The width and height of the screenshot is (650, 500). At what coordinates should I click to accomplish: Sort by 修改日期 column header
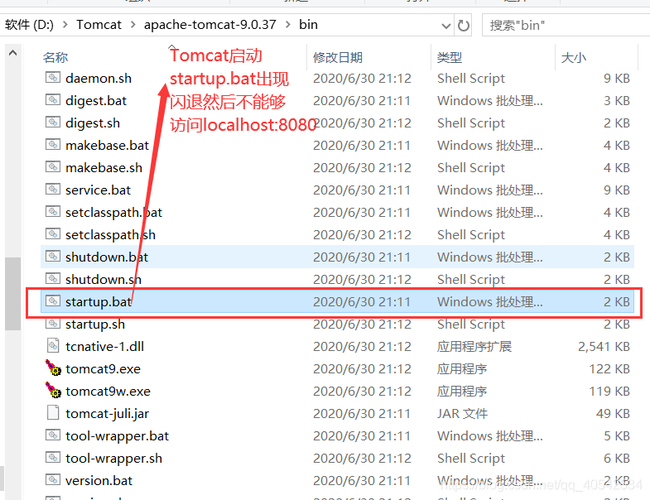pos(338,57)
